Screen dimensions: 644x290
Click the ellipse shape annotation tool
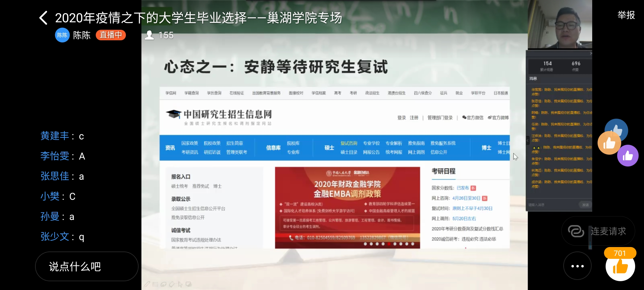point(163,284)
